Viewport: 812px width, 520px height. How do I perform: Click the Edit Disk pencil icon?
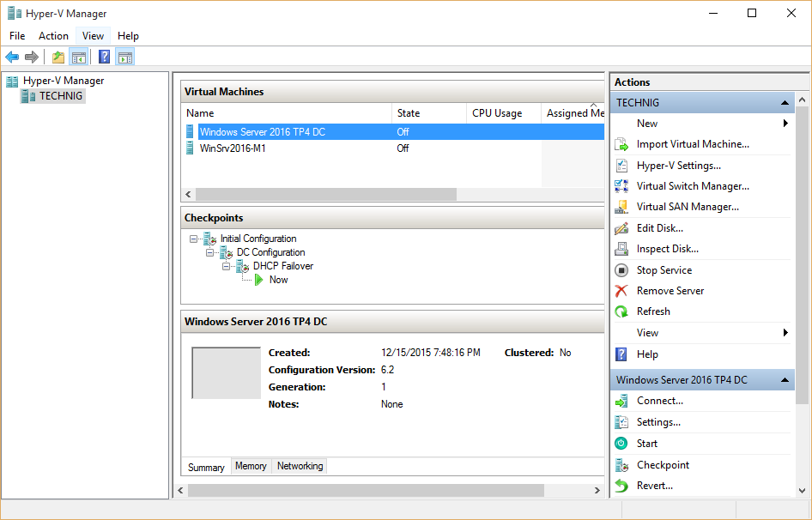point(621,228)
